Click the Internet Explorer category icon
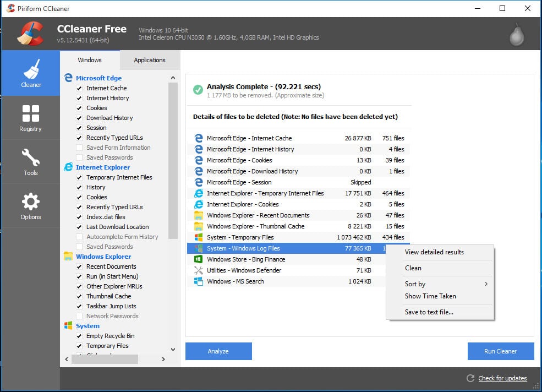This screenshot has width=542, height=392. pos(68,167)
